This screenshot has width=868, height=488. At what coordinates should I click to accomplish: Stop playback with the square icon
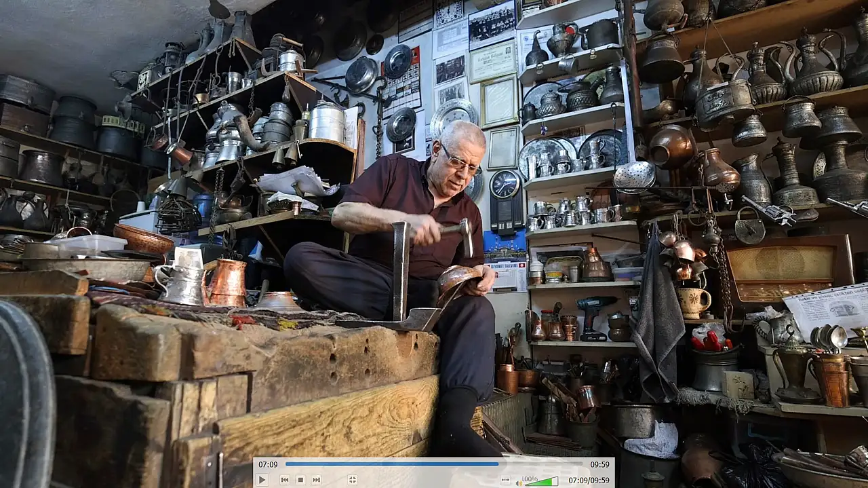click(x=300, y=480)
